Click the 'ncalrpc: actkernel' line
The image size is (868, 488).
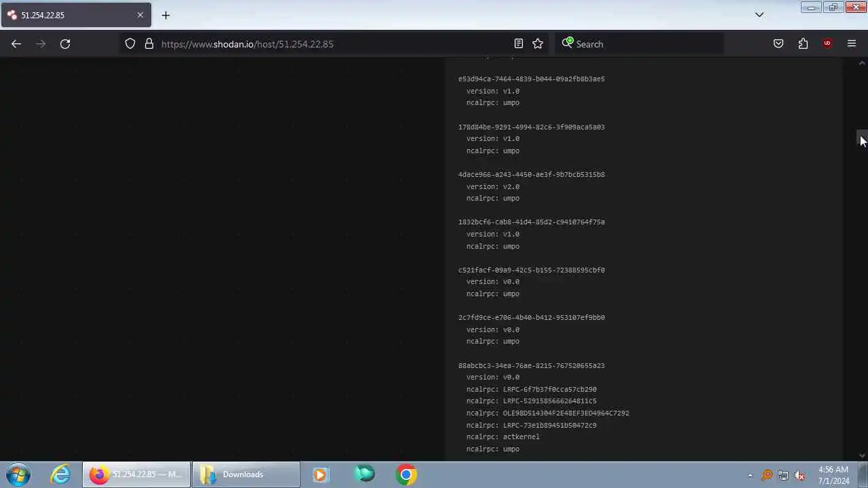click(502, 436)
